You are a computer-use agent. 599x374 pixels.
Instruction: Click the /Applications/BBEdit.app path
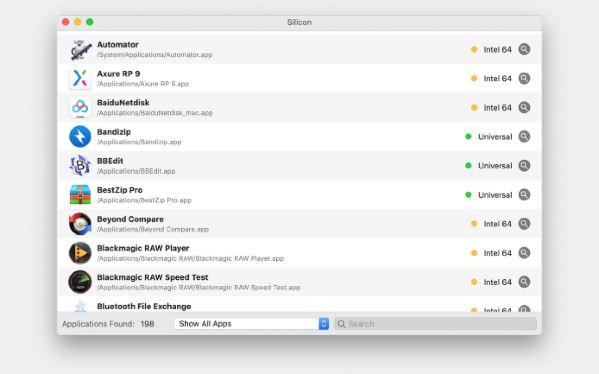pos(136,171)
